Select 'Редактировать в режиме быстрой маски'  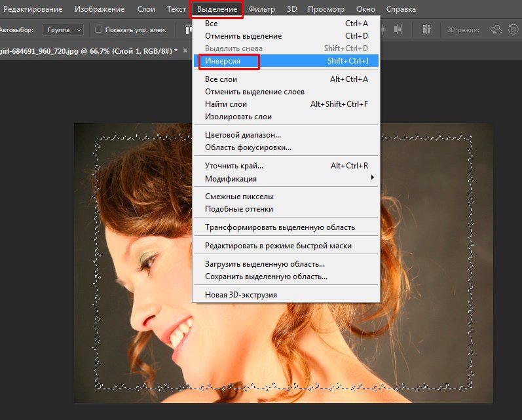pyautogui.click(x=278, y=246)
